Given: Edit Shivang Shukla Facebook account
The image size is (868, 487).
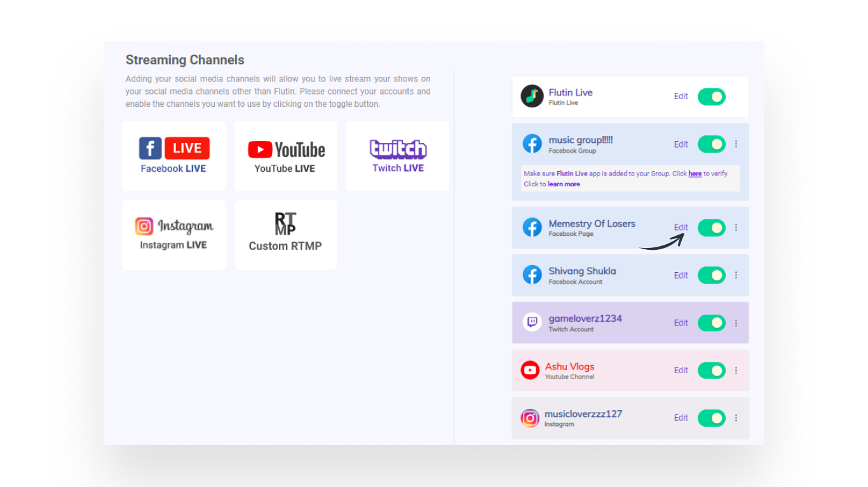Looking at the screenshot, I should (x=681, y=275).
